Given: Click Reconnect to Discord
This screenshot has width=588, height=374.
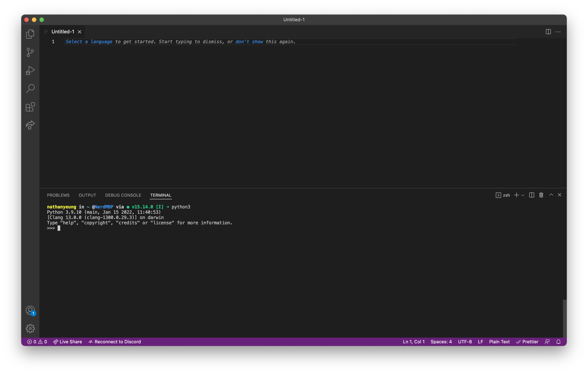Looking at the screenshot, I should tap(115, 342).
